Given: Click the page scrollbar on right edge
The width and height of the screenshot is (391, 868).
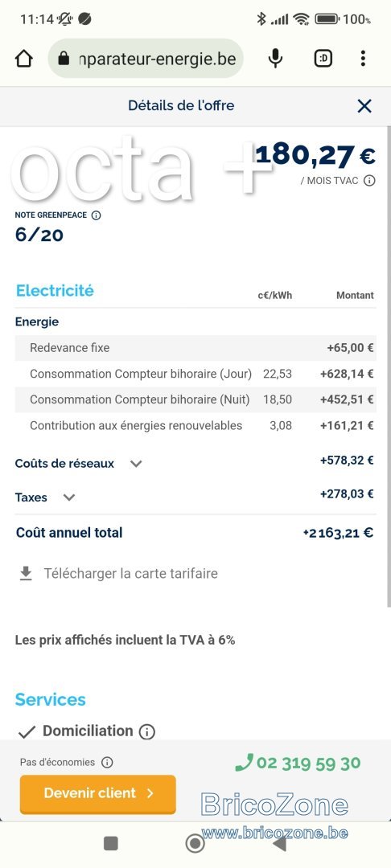Looking at the screenshot, I should (x=389, y=366).
